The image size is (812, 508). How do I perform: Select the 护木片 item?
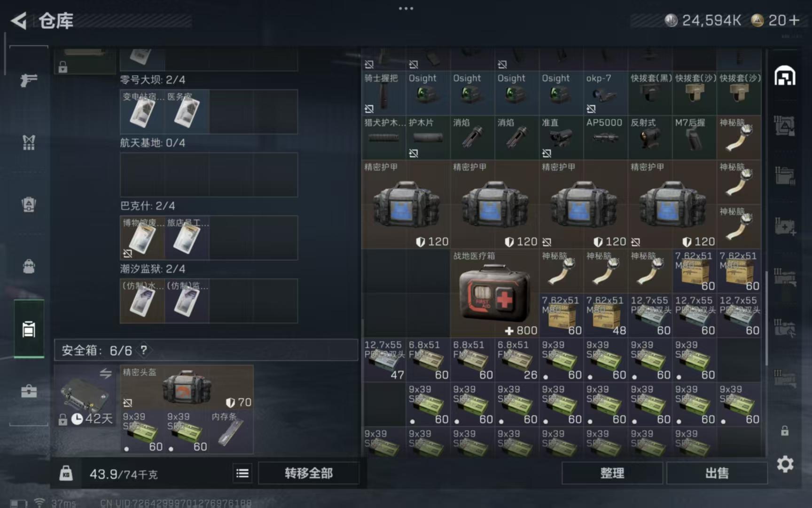(428, 138)
